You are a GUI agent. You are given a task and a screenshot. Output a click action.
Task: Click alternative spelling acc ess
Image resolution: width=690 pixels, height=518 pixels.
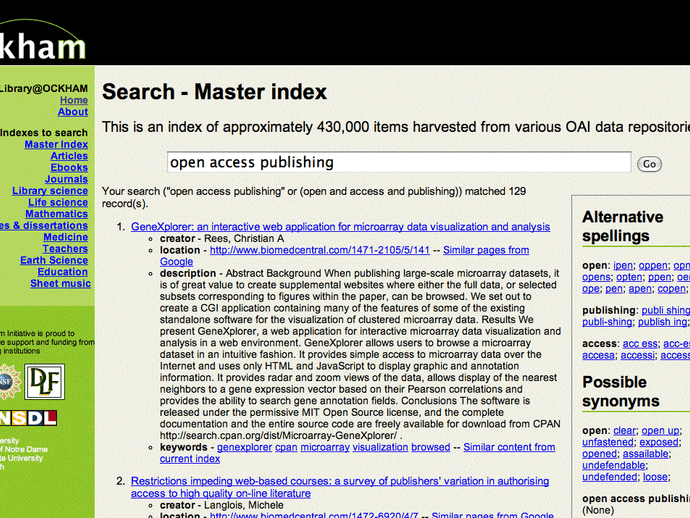coord(640,343)
